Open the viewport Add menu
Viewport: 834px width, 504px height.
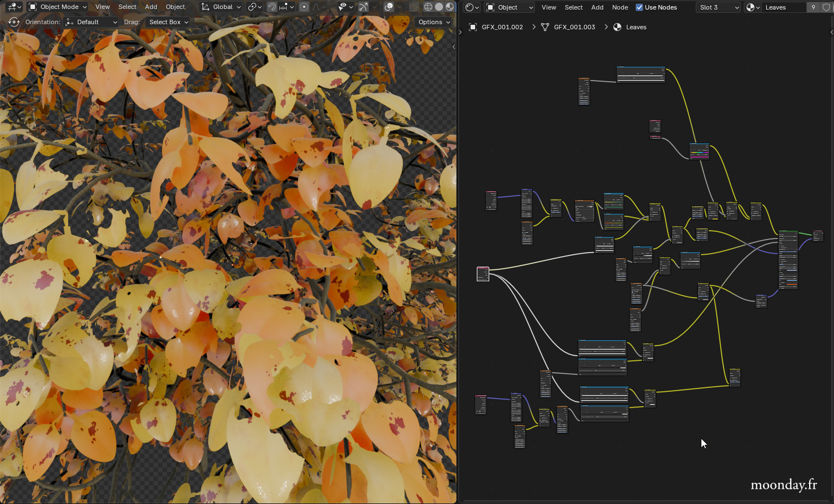point(151,7)
